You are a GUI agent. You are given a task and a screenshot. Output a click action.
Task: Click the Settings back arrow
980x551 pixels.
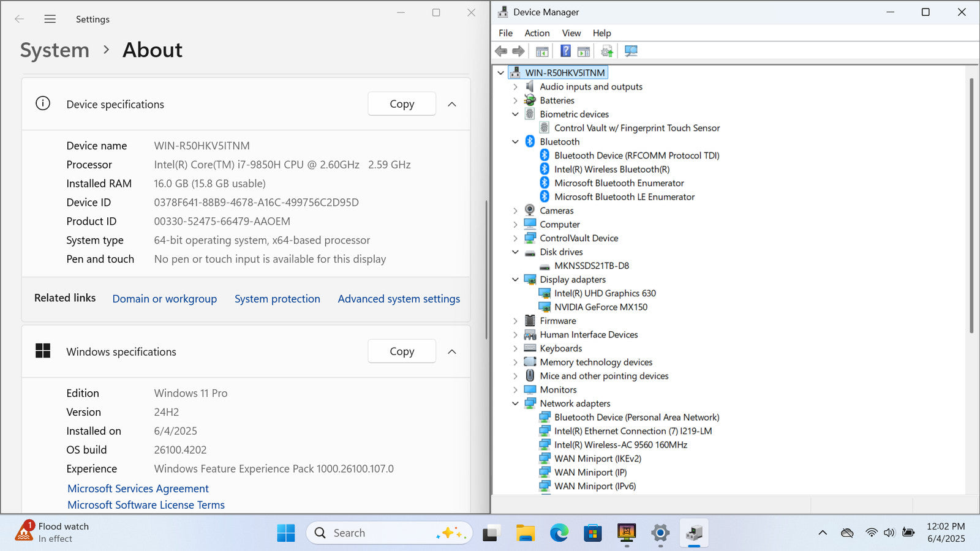point(19,19)
